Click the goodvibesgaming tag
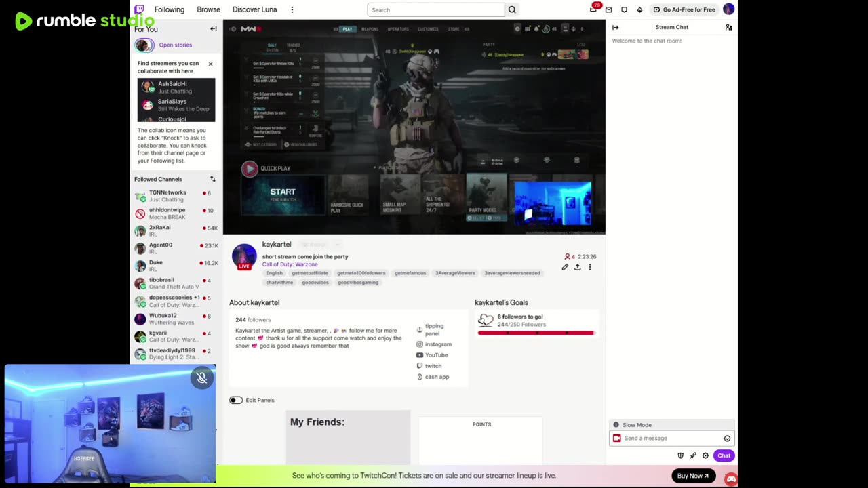The width and height of the screenshot is (868, 488). pos(358,283)
